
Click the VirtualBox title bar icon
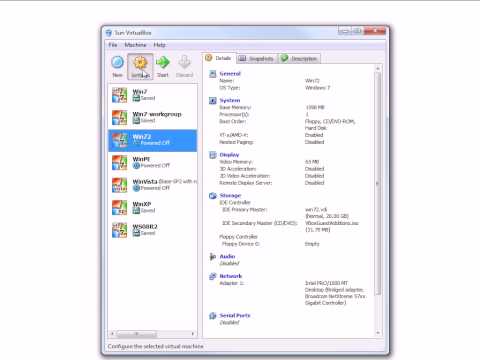(x=109, y=33)
